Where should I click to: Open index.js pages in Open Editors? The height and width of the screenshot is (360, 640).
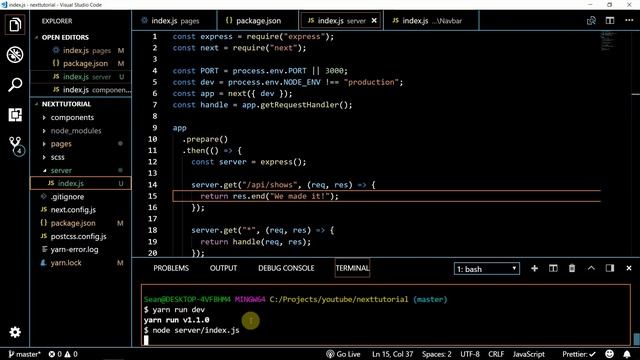pyautogui.click(x=81, y=51)
